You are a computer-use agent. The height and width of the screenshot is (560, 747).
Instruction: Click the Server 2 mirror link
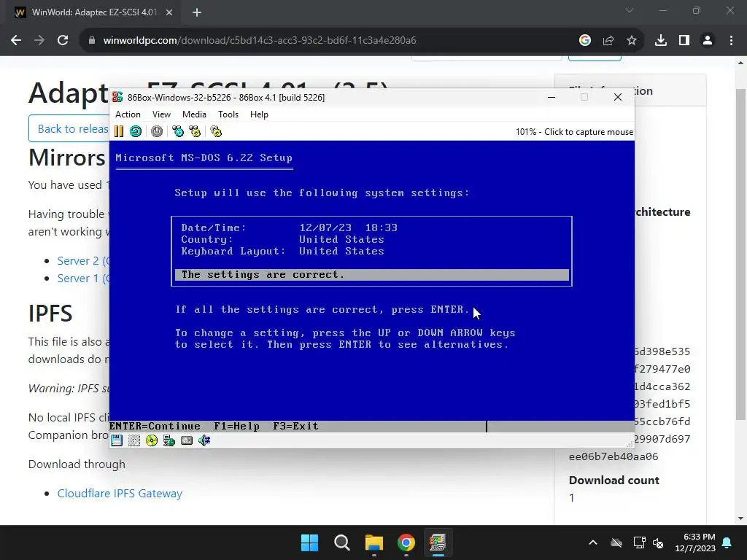pyautogui.click(x=83, y=261)
